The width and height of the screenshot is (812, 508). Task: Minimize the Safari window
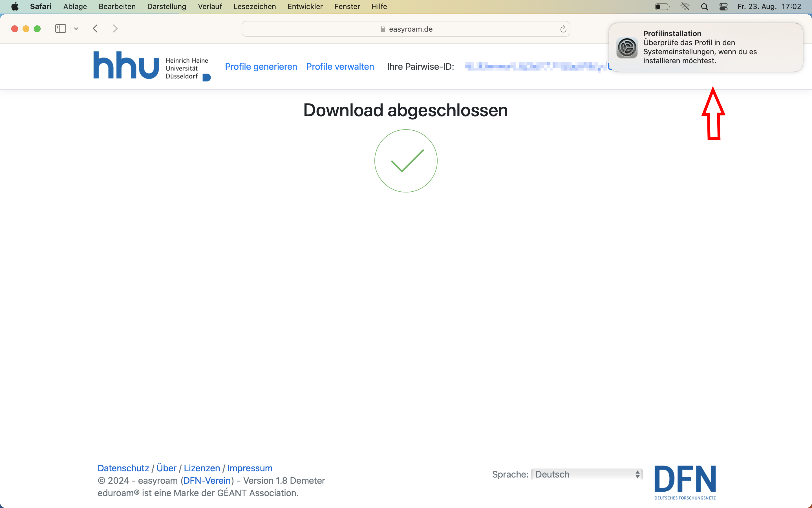click(x=26, y=29)
